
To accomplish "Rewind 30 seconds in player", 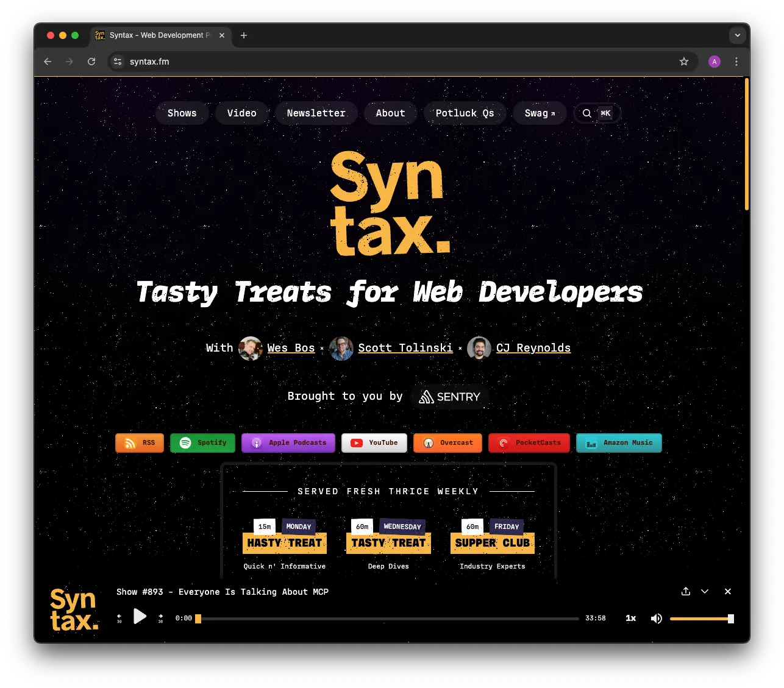I will click(119, 618).
